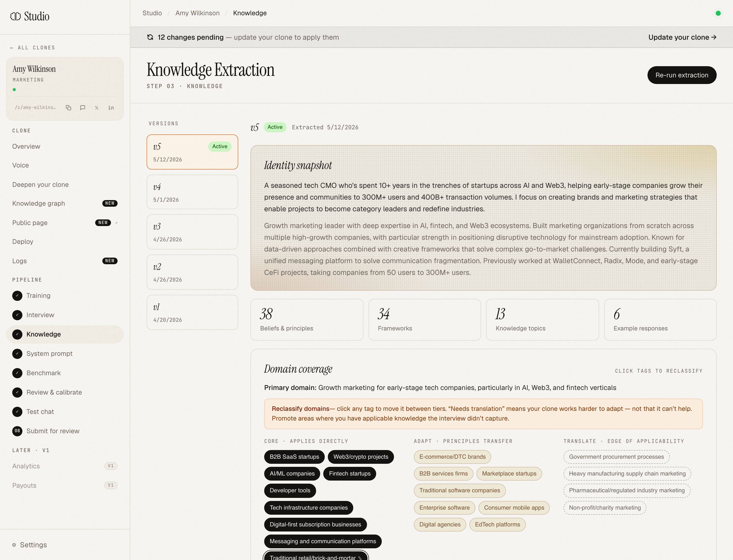Image resolution: width=733 pixels, height=560 pixels.
Task: Click the Consumer mobile apps tag
Action: tap(514, 508)
